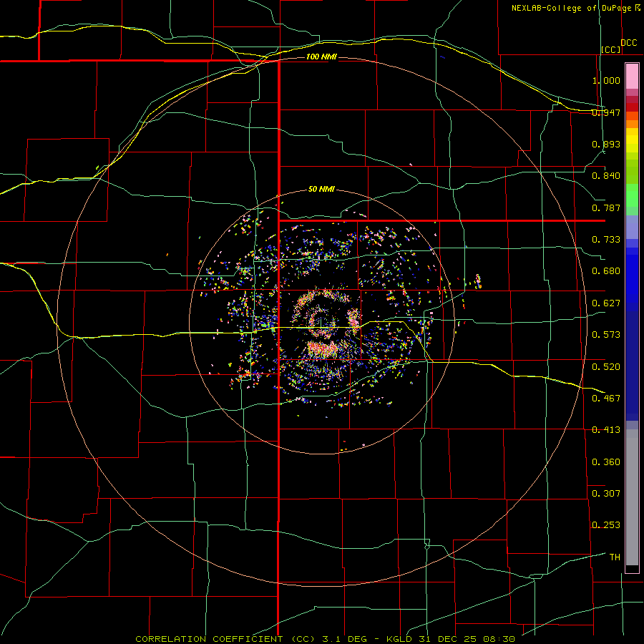Screen dimensions: 644x644
Task: Click the 0.413 scale value
Action: (x=606, y=430)
